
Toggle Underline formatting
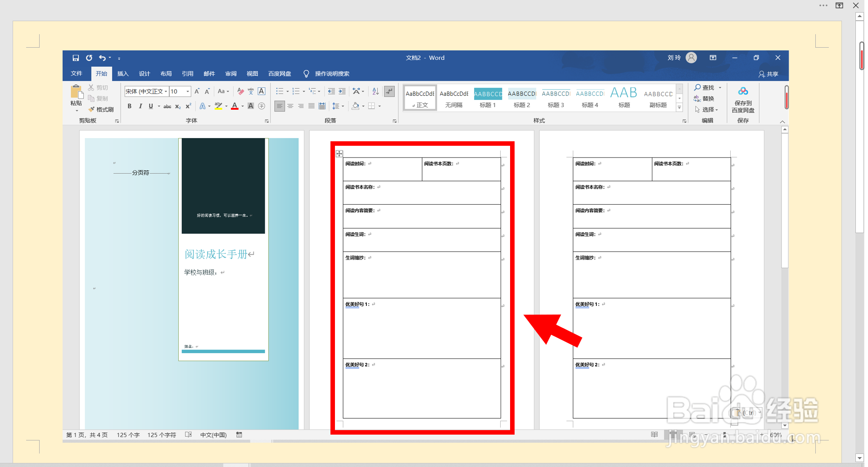click(151, 106)
